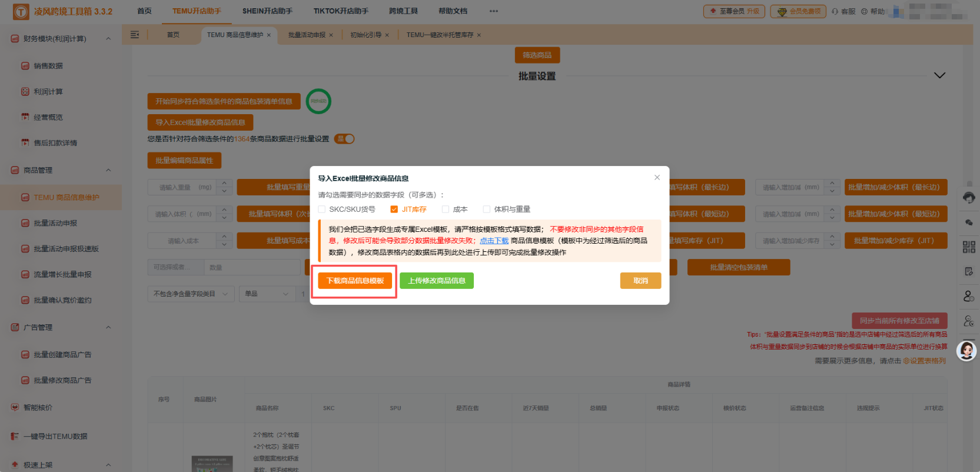The width and height of the screenshot is (980, 472).
Task: Click floating user-with-checkmark icon
Action: 969,321
